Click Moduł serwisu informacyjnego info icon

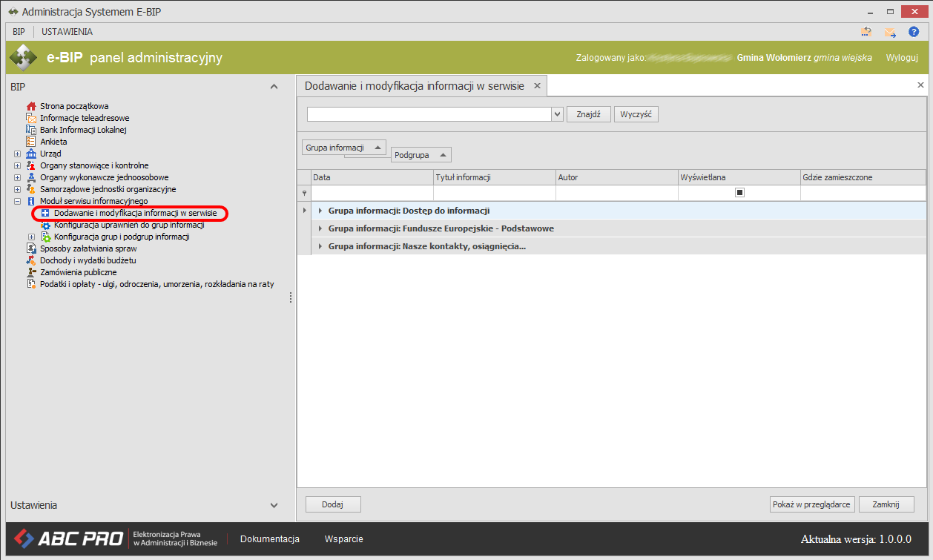click(31, 201)
